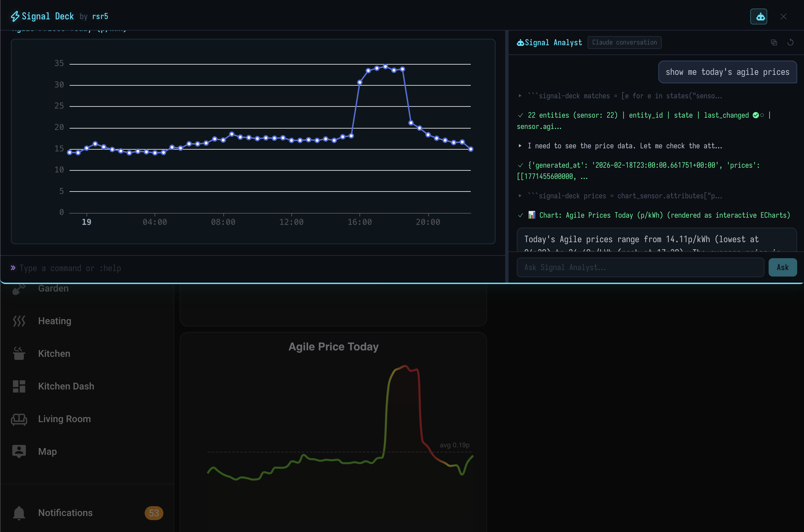The height and width of the screenshot is (532, 804).
Task: Open the assistant robot icon in the top bar
Action: [x=759, y=16]
